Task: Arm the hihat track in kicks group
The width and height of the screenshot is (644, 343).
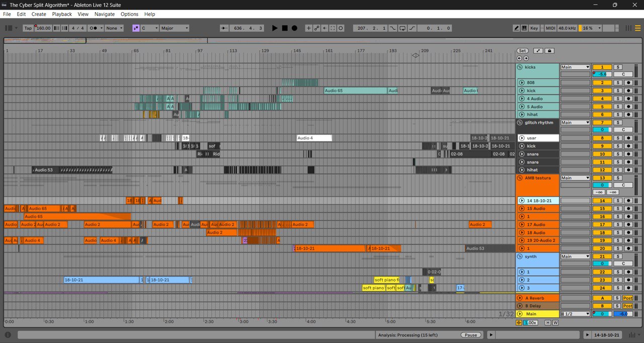Action: (x=628, y=115)
